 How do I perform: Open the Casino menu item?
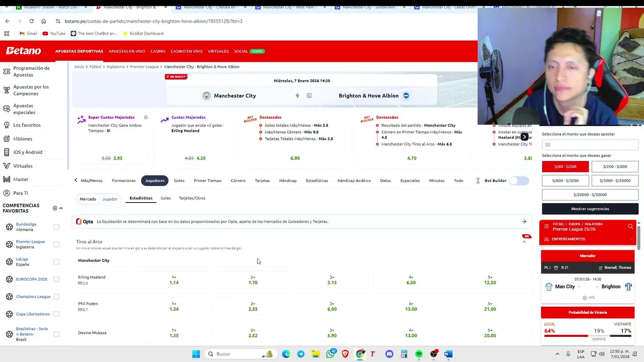pos(158,51)
